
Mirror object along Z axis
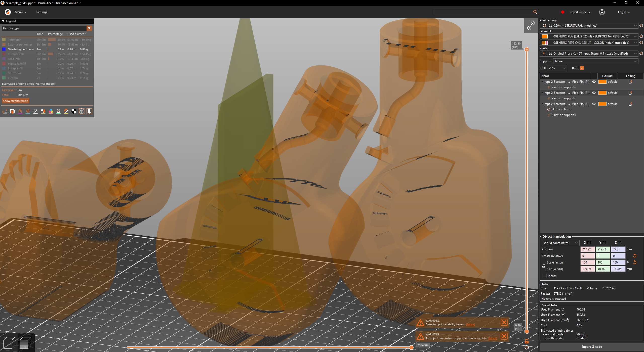(620, 243)
